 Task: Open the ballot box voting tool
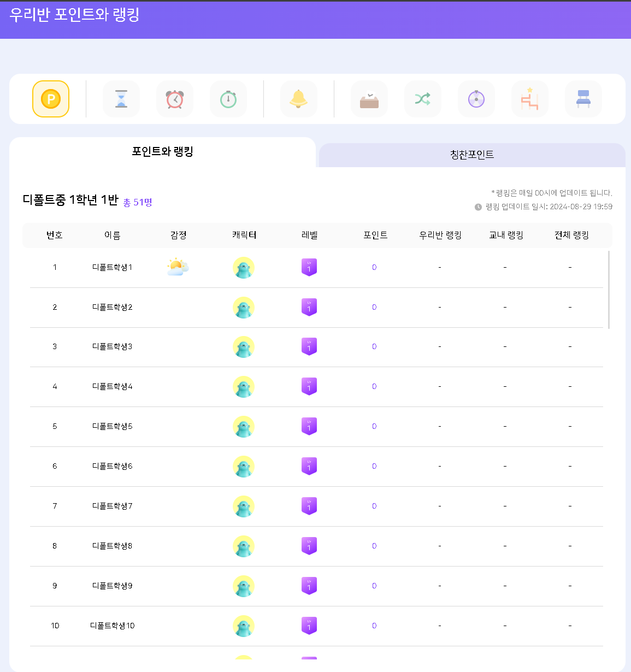tap(369, 99)
